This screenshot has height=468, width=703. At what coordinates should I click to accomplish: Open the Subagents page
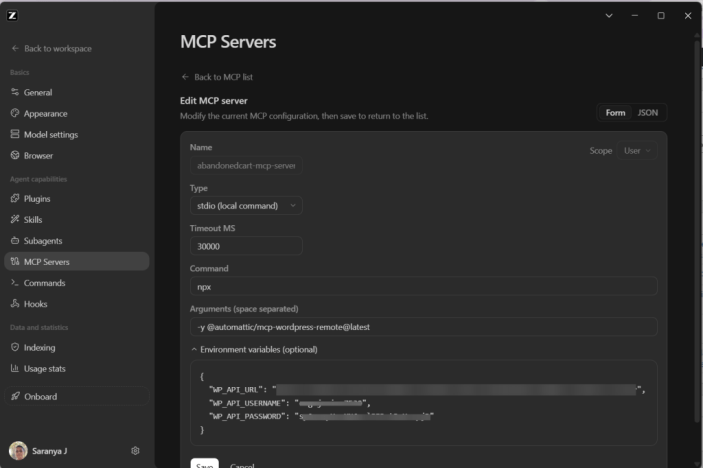pyautogui.click(x=77, y=241)
